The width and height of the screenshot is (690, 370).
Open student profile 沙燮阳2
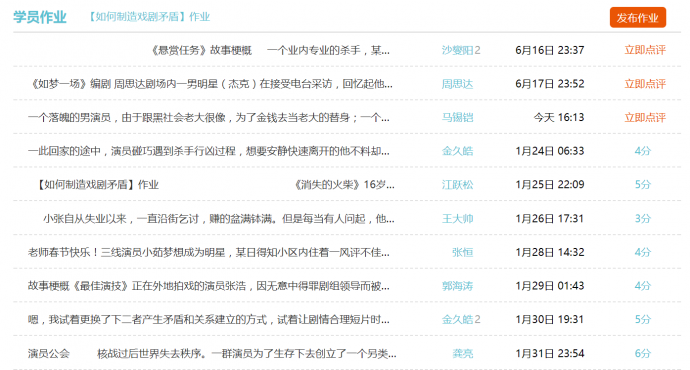coord(461,50)
